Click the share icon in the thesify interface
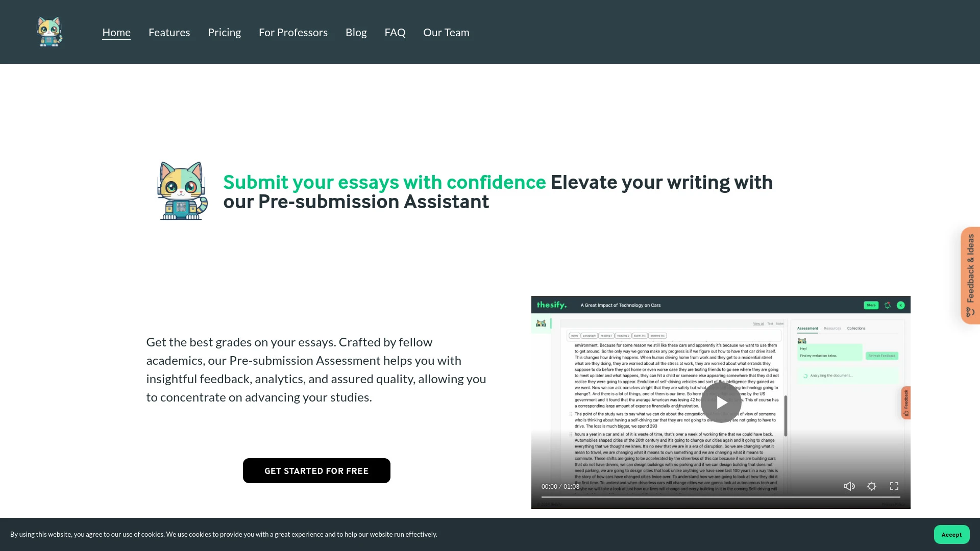This screenshot has height=551, width=980. click(x=871, y=306)
